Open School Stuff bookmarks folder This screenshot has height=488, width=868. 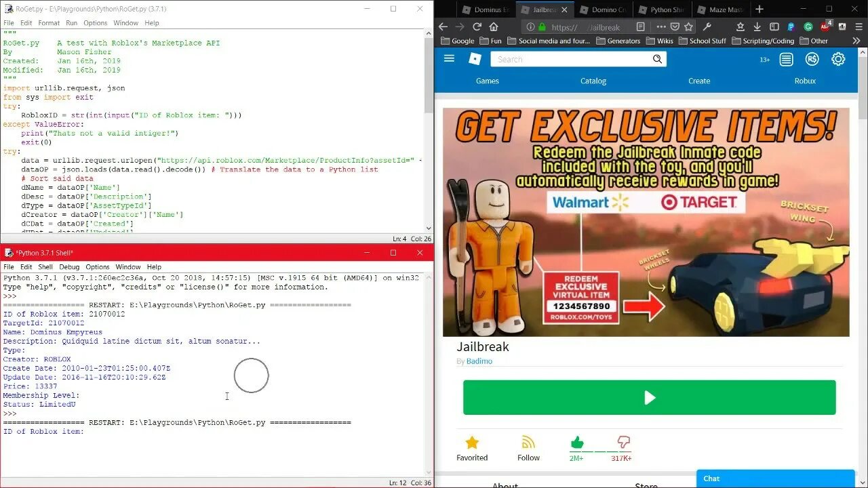click(702, 41)
